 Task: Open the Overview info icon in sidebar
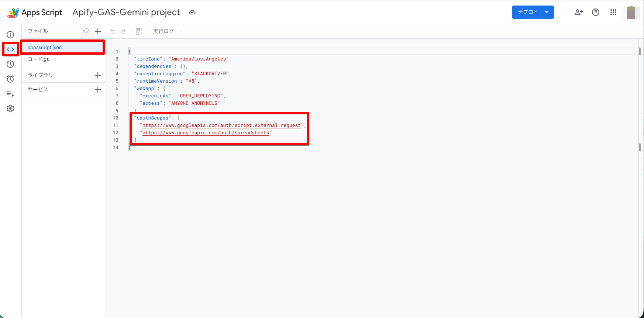(10, 35)
